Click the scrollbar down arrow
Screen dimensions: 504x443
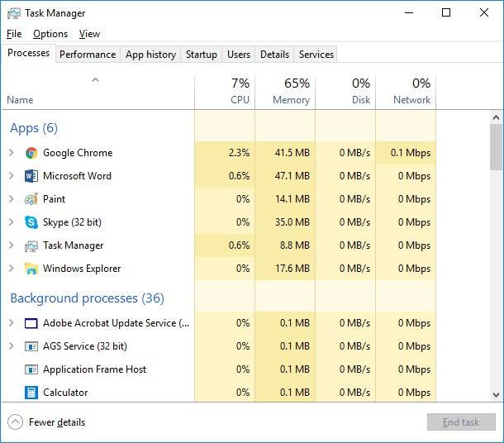tap(496, 394)
